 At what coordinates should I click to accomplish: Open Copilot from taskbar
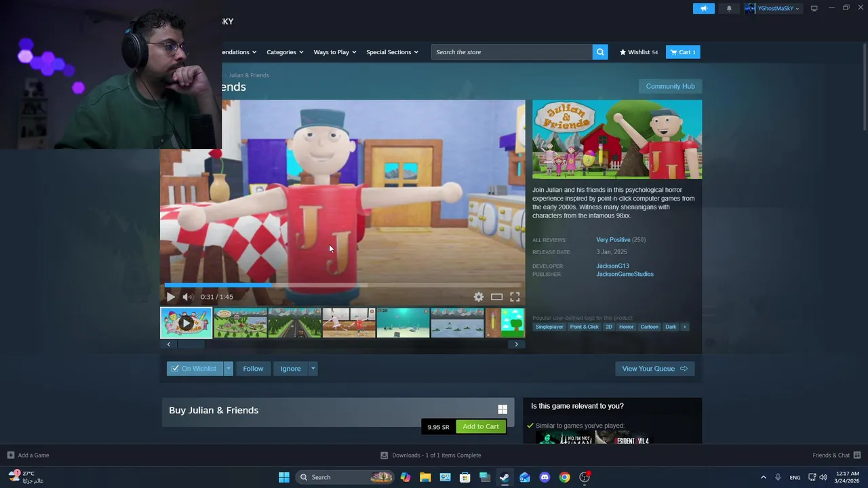pyautogui.click(x=406, y=477)
